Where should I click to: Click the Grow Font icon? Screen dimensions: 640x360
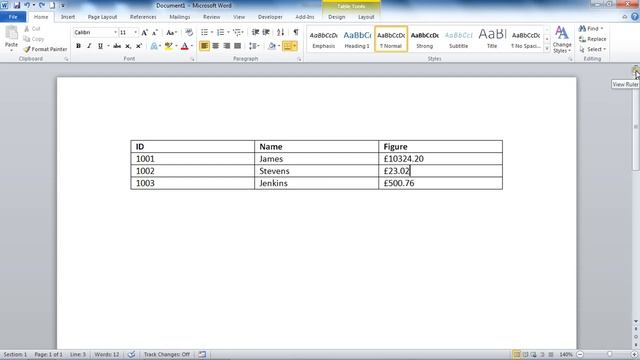pos(144,33)
